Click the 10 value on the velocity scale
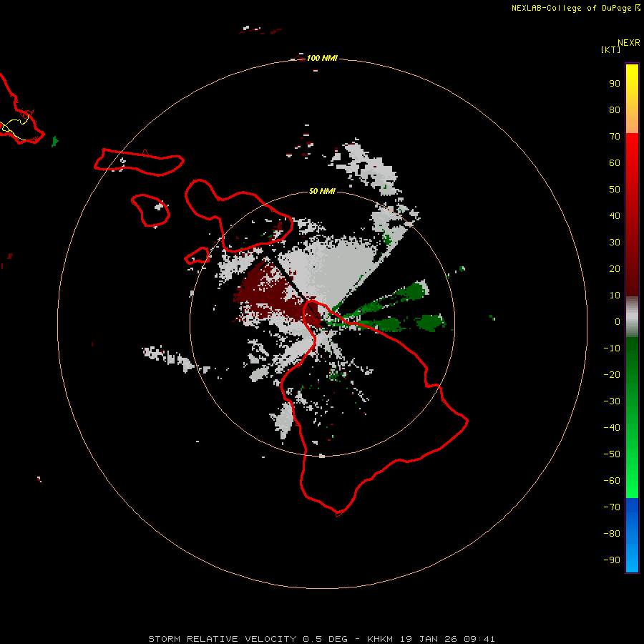Image resolution: width=644 pixels, height=644 pixels. tap(615, 296)
